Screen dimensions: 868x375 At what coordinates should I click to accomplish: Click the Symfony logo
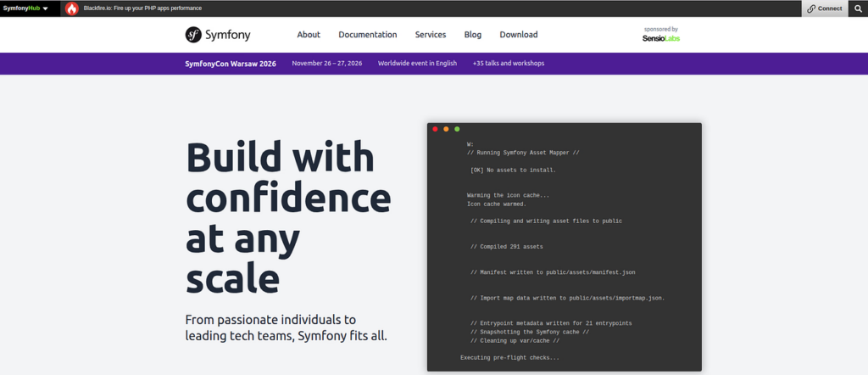218,35
